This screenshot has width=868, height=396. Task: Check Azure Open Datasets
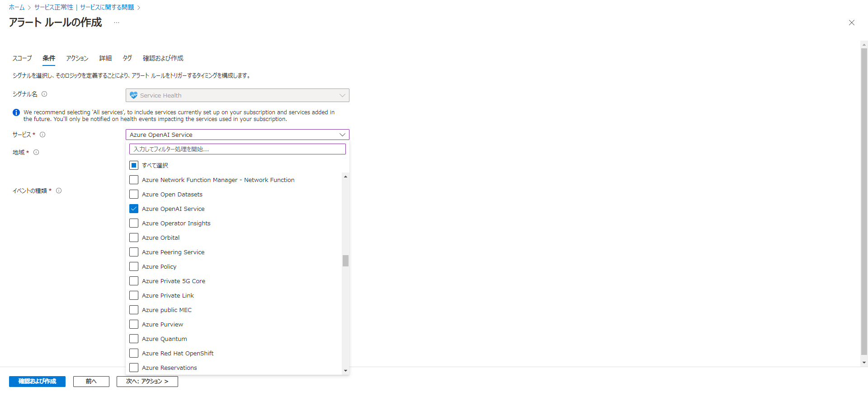point(134,194)
